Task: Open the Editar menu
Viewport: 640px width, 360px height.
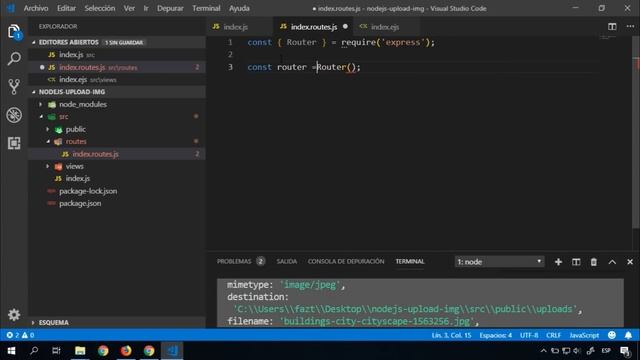Action: [x=66, y=8]
